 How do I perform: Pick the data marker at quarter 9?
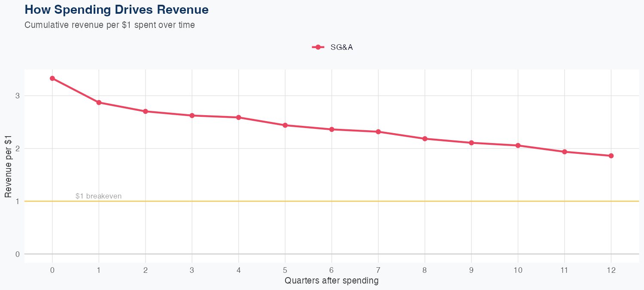pyautogui.click(x=471, y=143)
